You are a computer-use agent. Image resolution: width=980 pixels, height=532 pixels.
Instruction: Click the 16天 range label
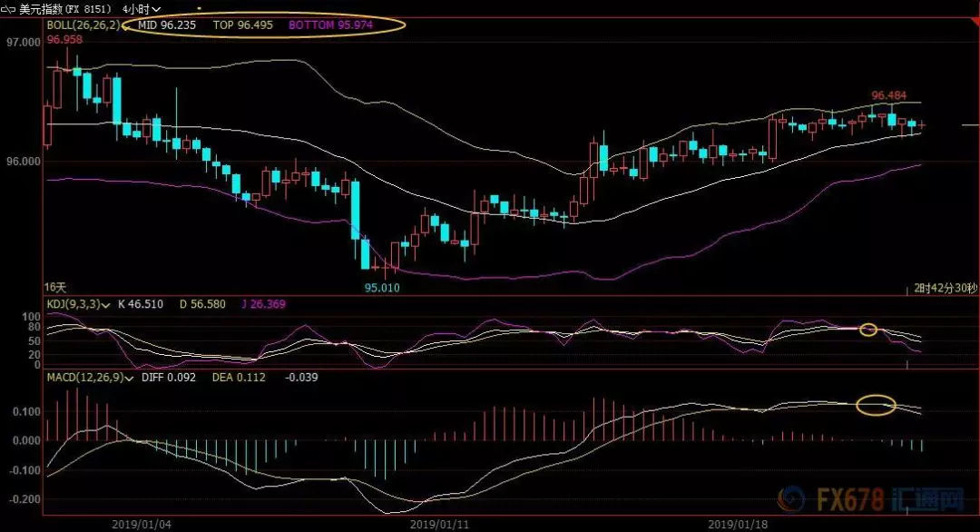(55, 287)
